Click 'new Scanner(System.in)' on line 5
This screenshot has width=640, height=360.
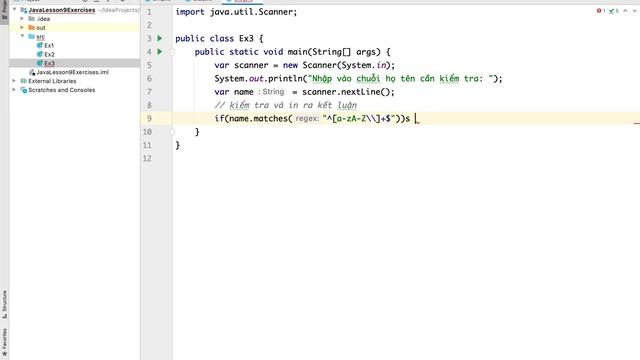pos(336,65)
